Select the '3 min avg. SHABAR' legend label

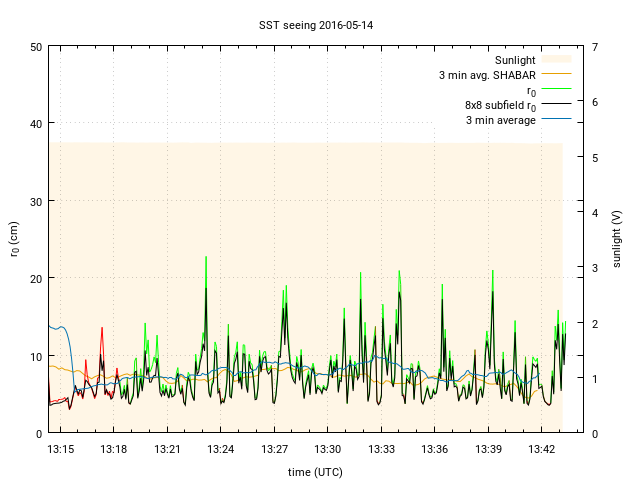click(487, 75)
